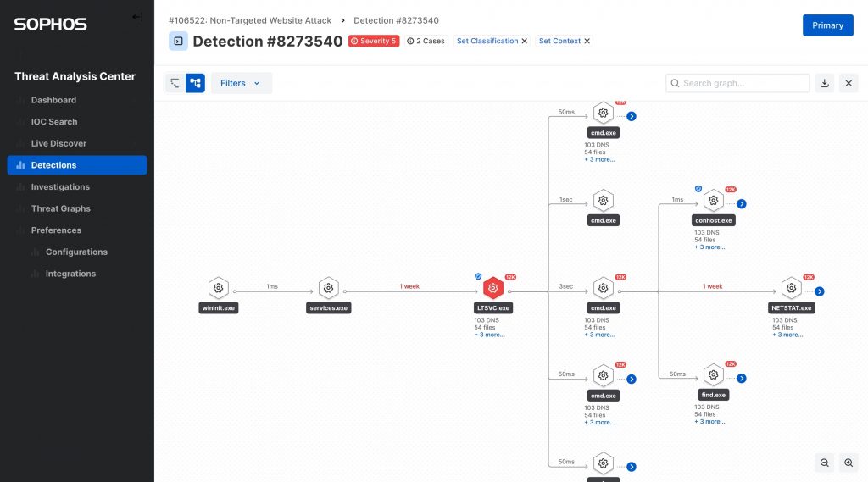Select the NETSTAT.exe process node

[x=791, y=288]
